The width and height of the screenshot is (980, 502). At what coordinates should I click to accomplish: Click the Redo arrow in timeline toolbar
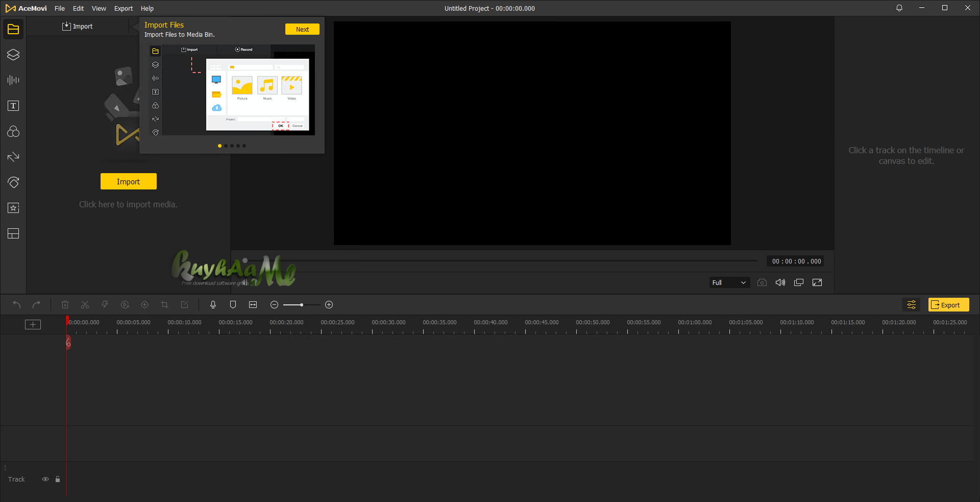coord(36,305)
